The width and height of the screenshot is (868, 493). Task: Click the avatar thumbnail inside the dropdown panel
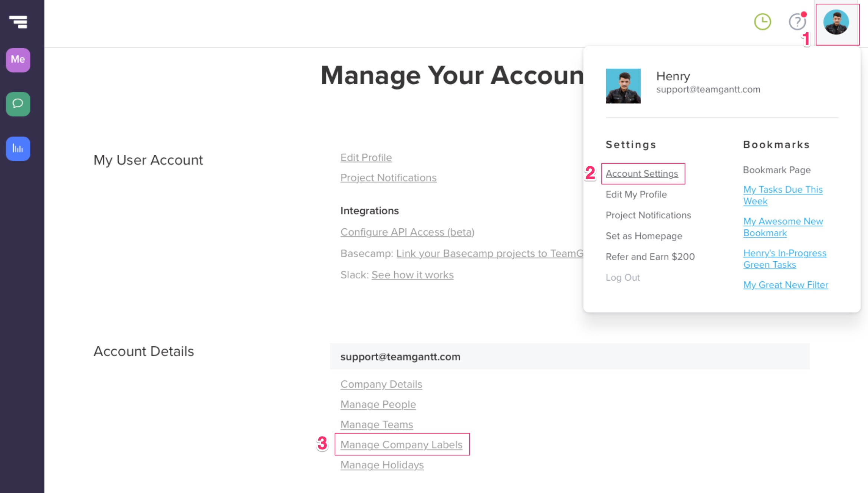pos(623,86)
